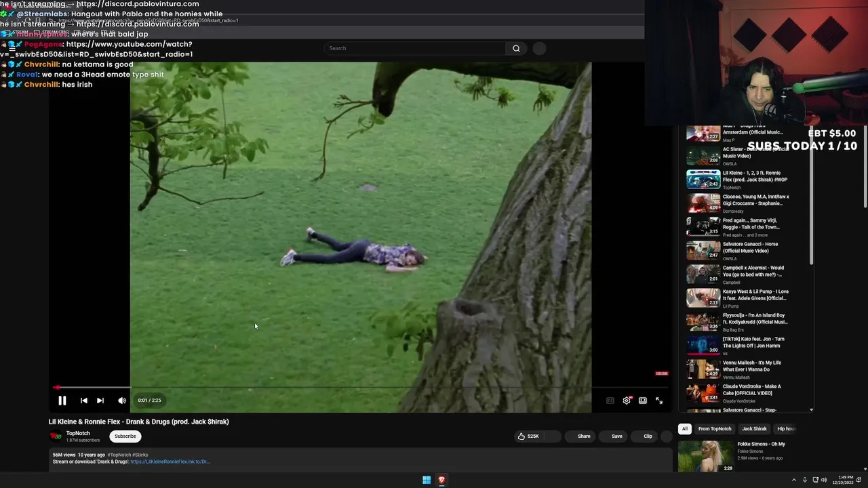Open the LilKleineRonnieFlex download link
Image resolution: width=868 pixels, height=488 pixels.
coord(170,462)
